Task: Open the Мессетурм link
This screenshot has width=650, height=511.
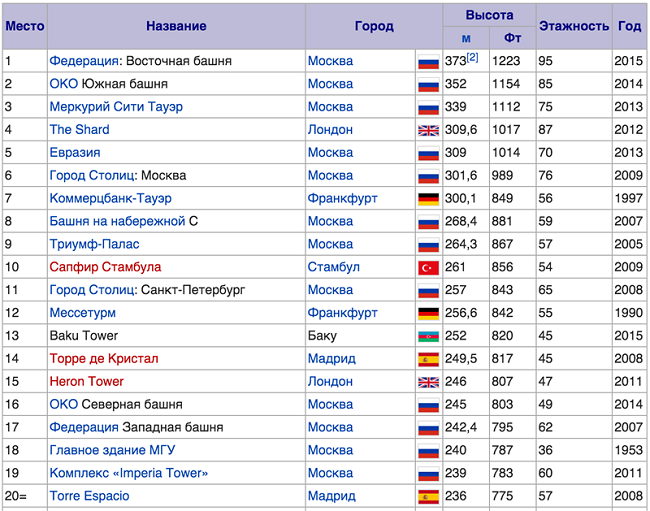Action: (x=82, y=312)
